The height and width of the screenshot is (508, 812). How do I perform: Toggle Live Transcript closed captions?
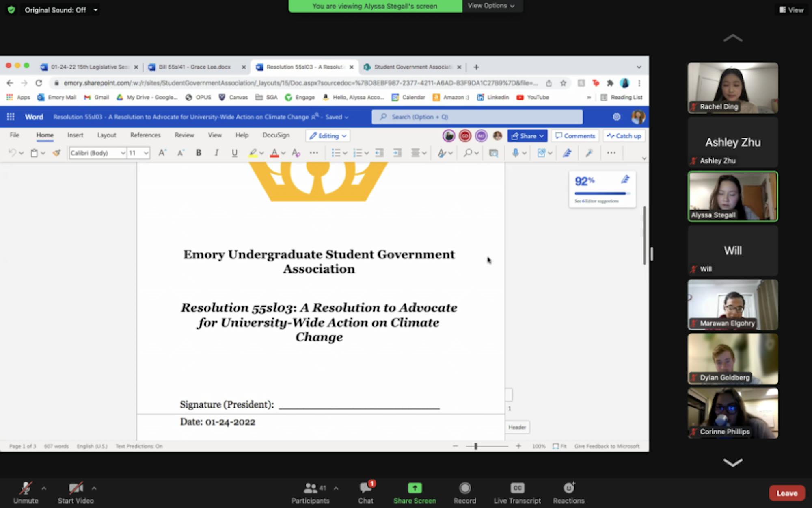point(517,493)
